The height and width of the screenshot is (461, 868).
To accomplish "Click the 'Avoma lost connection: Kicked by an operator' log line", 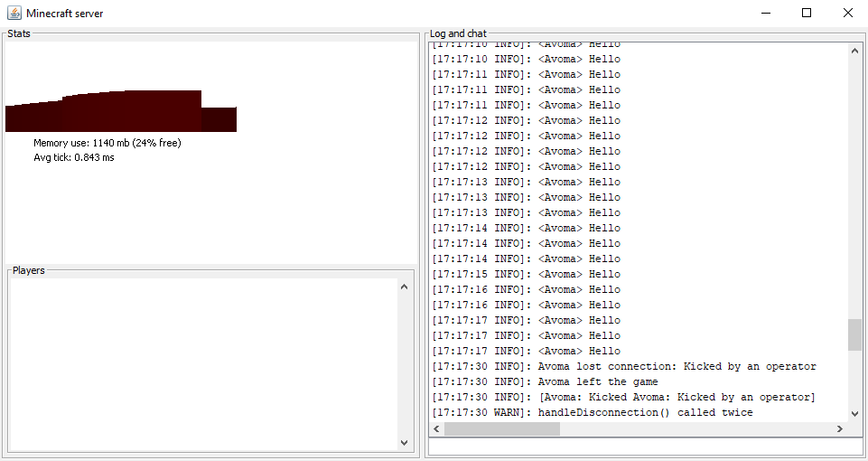I will click(624, 366).
